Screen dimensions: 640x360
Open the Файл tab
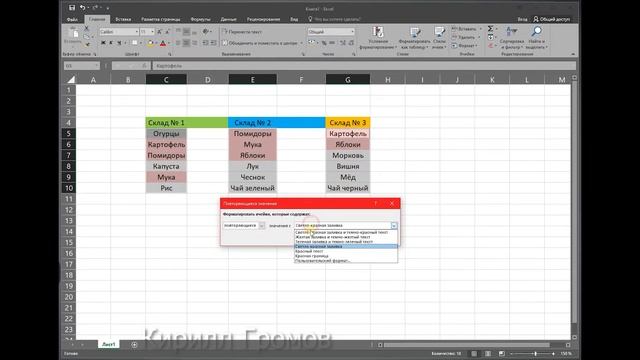pyautogui.click(x=72, y=19)
